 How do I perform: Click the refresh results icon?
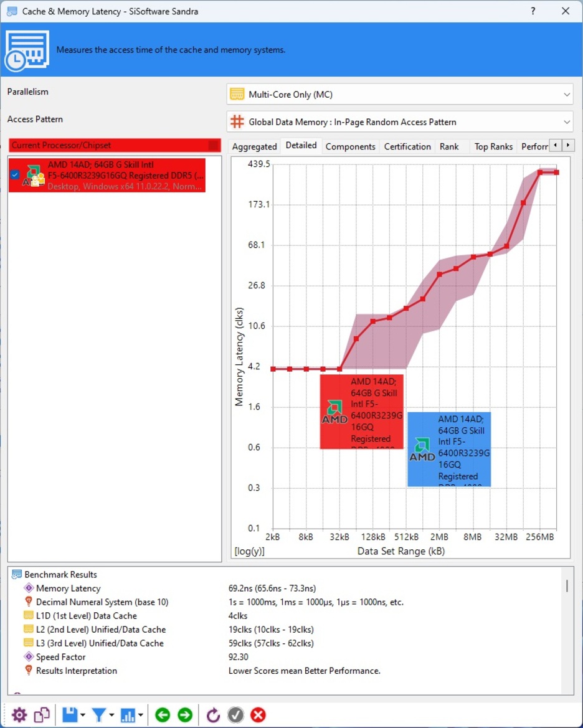point(213,714)
